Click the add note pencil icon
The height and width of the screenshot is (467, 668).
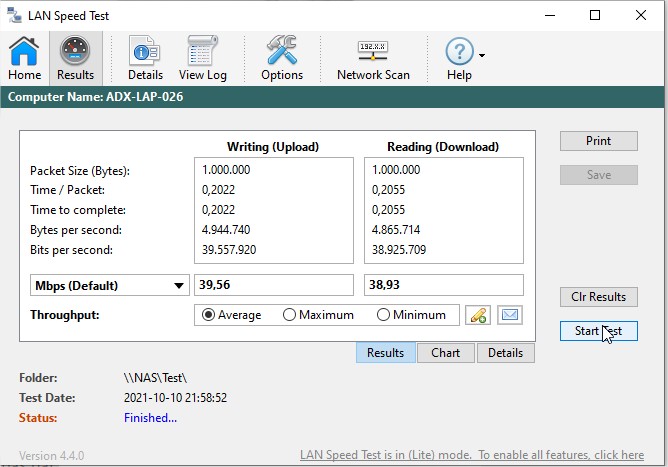click(x=478, y=315)
